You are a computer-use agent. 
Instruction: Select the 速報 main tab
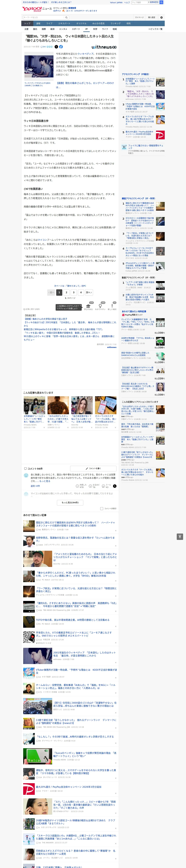click(x=38, y=24)
